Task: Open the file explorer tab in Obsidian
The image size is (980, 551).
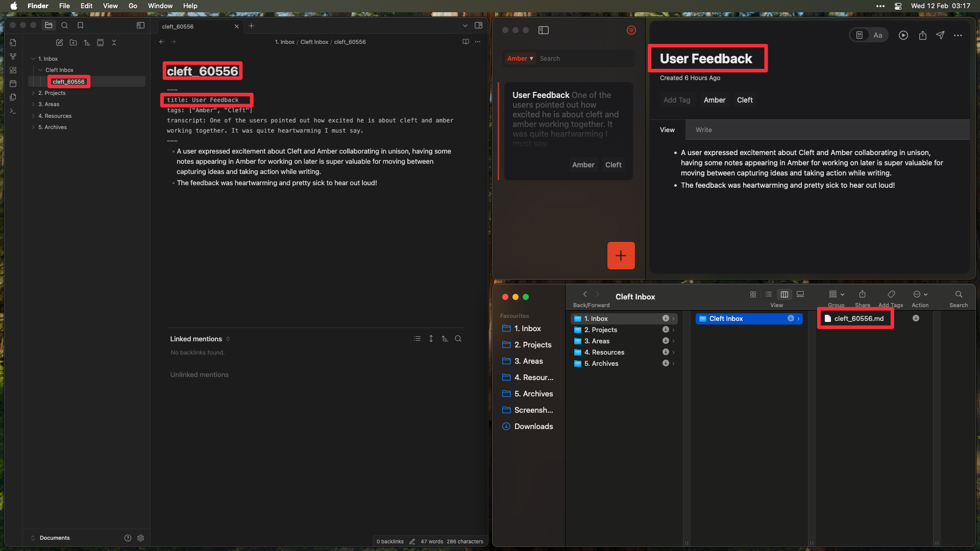Action: [49, 26]
